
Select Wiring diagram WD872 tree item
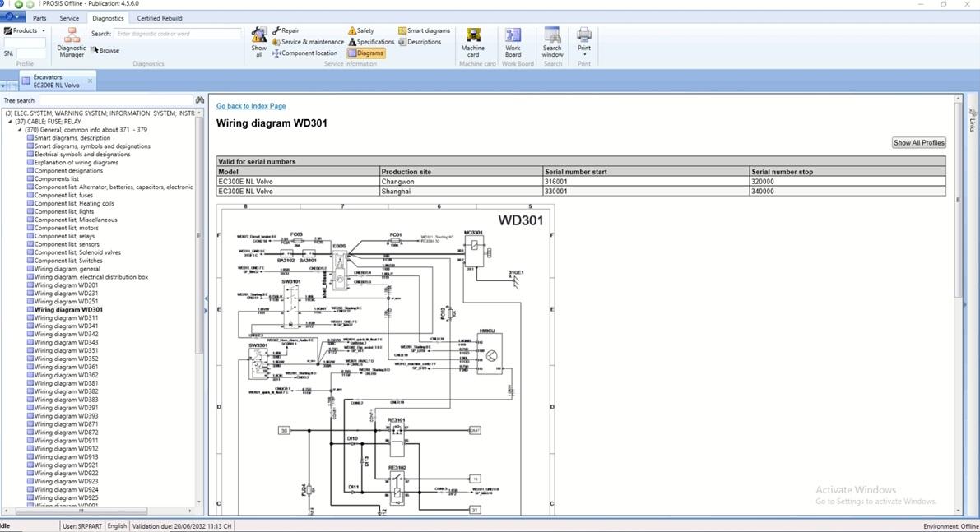click(x=66, y=432)
